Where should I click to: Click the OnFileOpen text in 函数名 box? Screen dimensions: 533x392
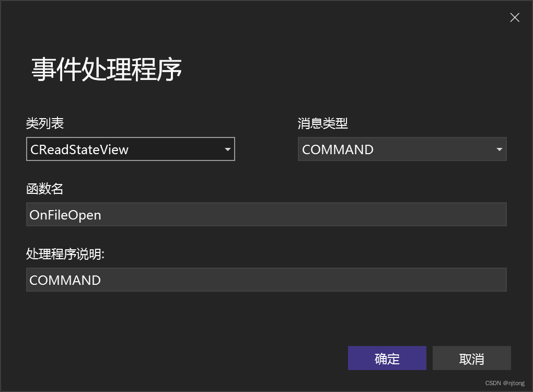pos(65,215)
